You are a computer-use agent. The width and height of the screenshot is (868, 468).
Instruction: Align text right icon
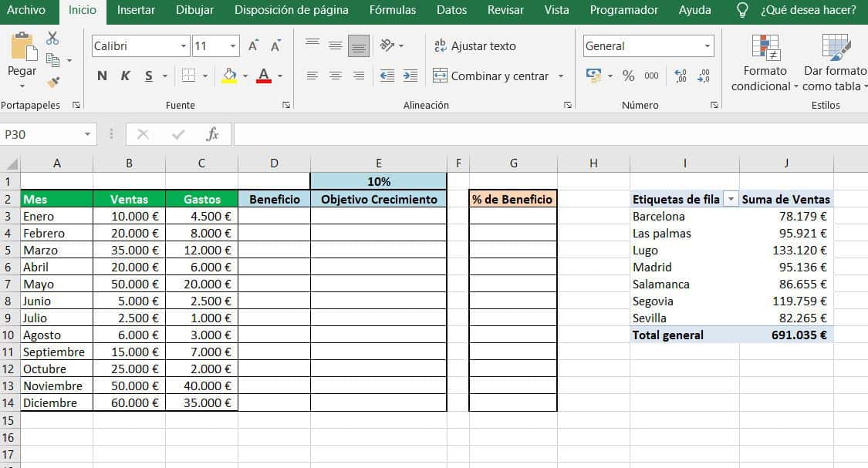tap(359, 76)
